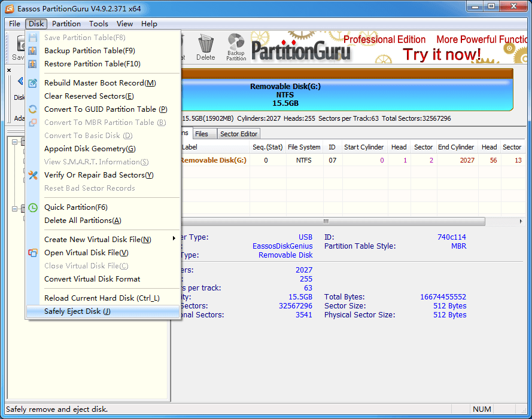Screen dimensions: 532x419
Task: Collapse the lower disk tree node
Action: 14,209
